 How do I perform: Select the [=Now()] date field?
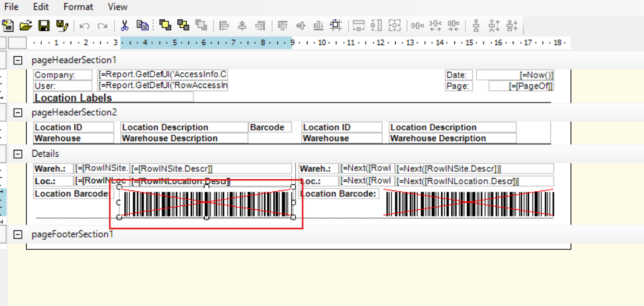[x=515, y=75]
